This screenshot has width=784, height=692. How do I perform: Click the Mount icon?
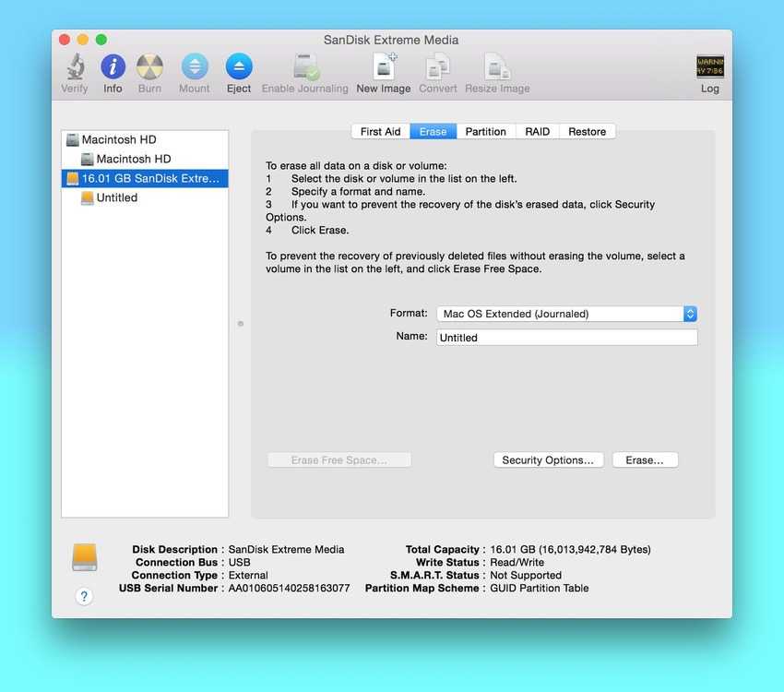coord(194,69)
